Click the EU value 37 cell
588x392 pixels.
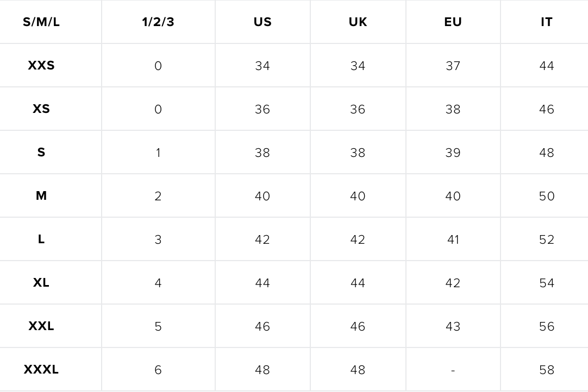(453, 66)
